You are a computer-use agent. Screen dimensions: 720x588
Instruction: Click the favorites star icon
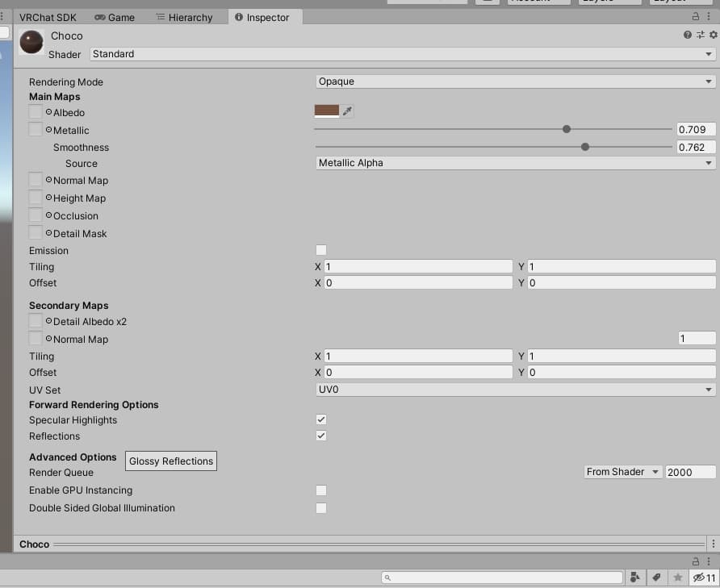(678, 577)
